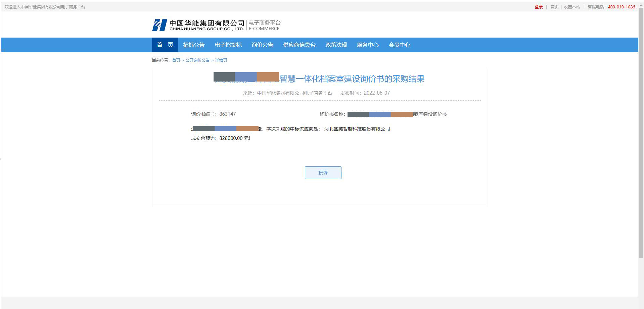Click the breadcrumb 首页 link

click(176, 60)
